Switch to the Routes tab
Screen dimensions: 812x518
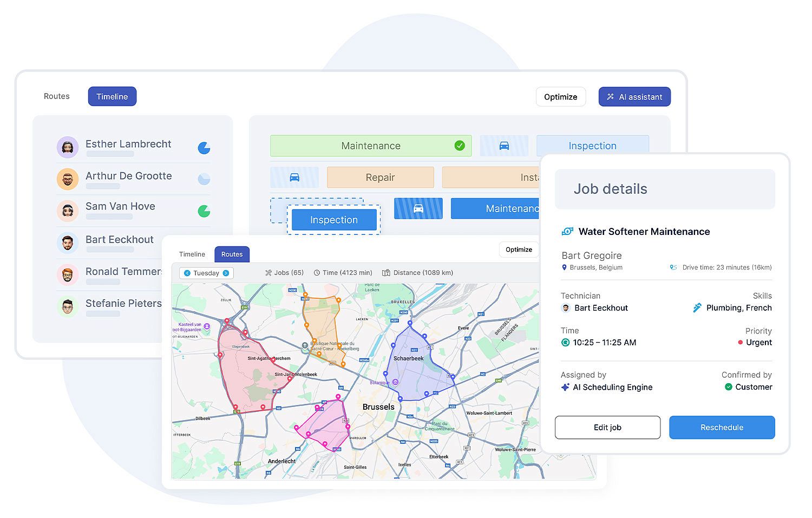tap(232, 254)
